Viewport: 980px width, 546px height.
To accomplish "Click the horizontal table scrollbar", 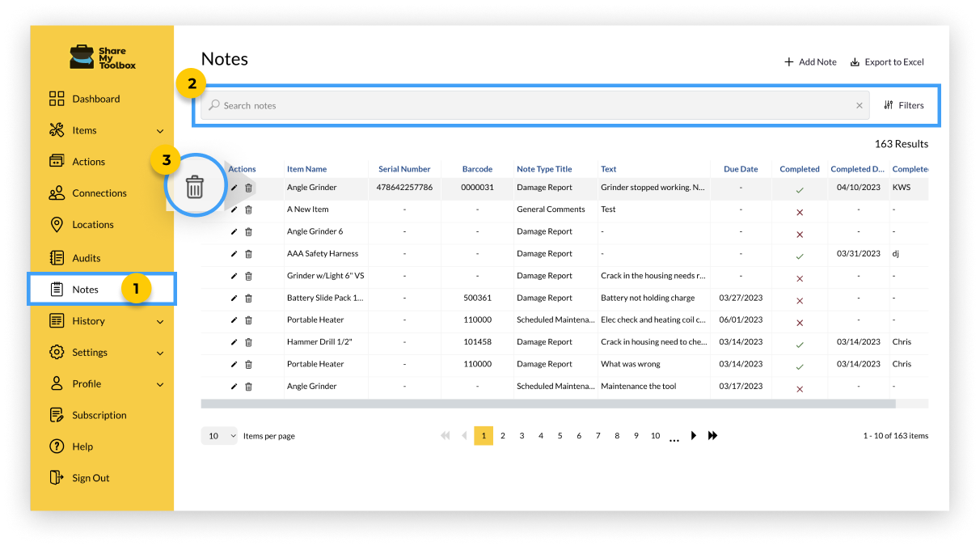I will pyautogui.click(x=547, y=403).
